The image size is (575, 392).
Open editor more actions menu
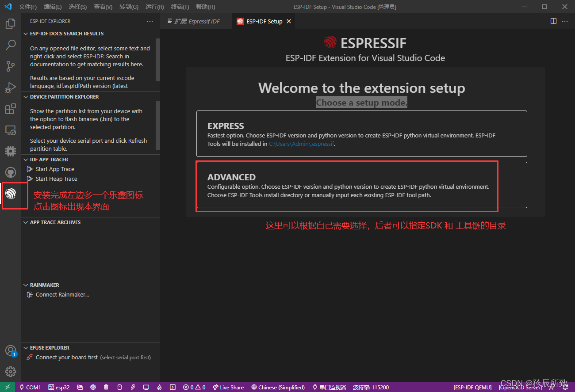point(565,21)
